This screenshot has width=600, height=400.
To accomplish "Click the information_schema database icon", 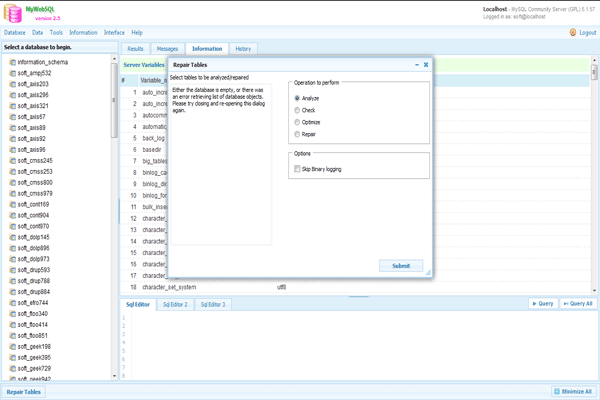I will [x=13, y=62].
